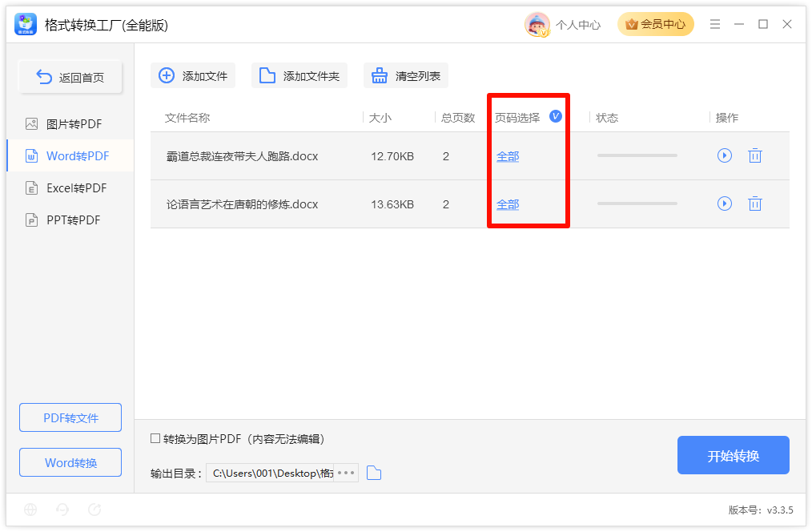The width and height of the screenshot is (812, 532).
Task: Click the 文件名称 column header
Action: click(x=187, y=118)
